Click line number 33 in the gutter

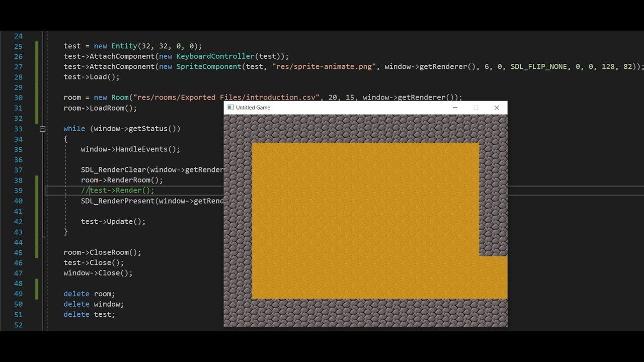(18, 129)
